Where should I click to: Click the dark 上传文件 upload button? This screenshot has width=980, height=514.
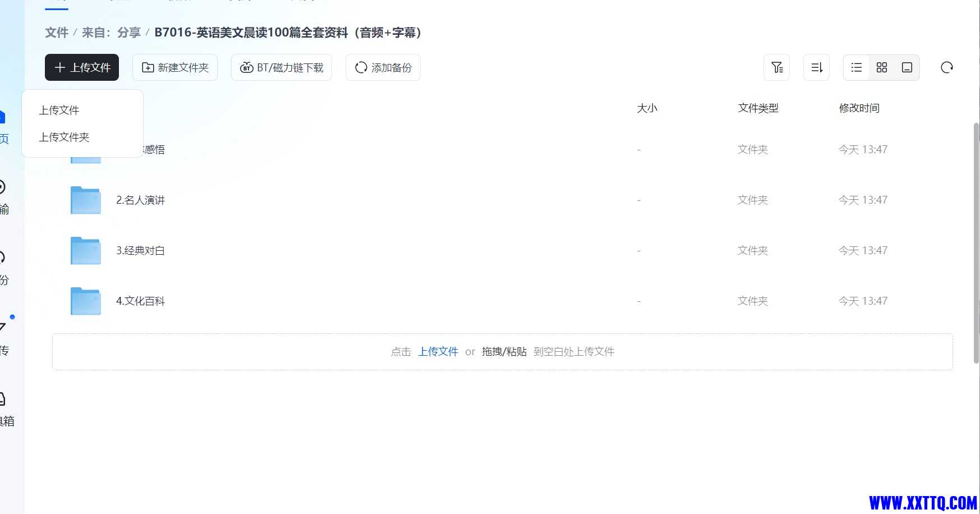coord(82,67)
